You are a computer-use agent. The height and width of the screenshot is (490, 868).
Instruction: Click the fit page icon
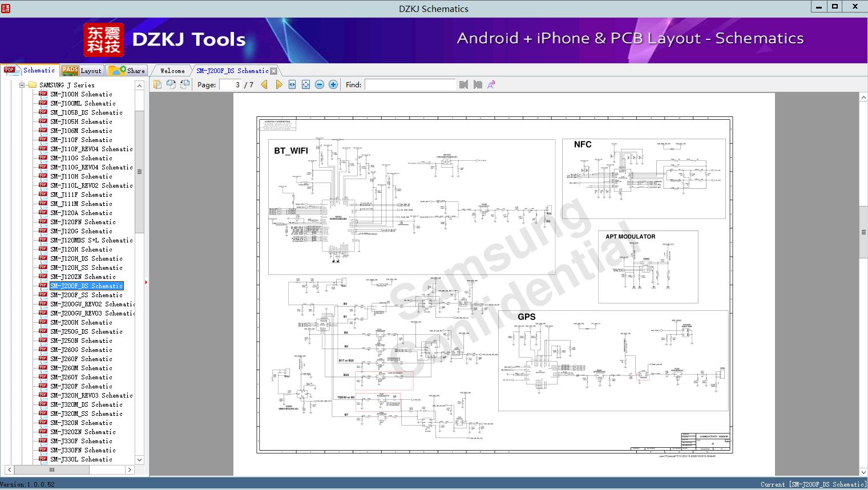(306, 84)
